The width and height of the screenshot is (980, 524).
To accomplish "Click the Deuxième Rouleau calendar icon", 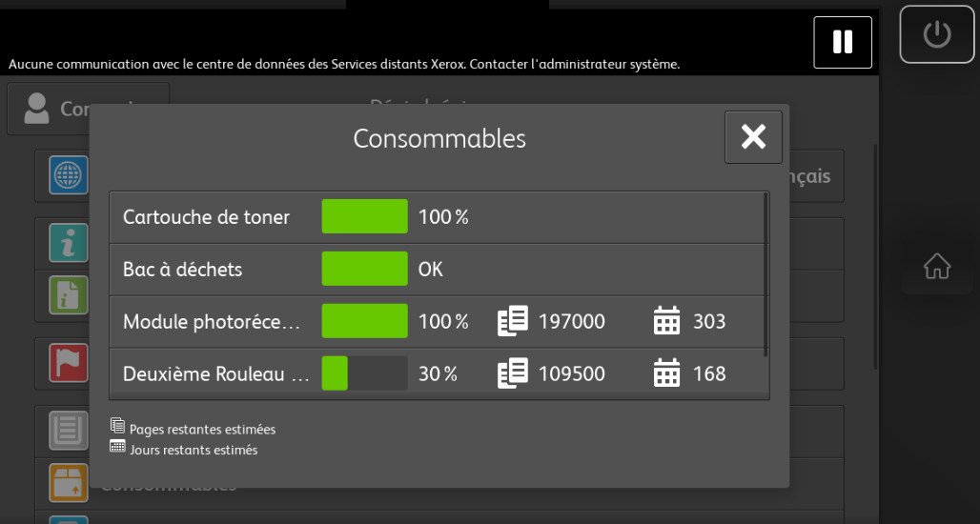I will point(667,373).
